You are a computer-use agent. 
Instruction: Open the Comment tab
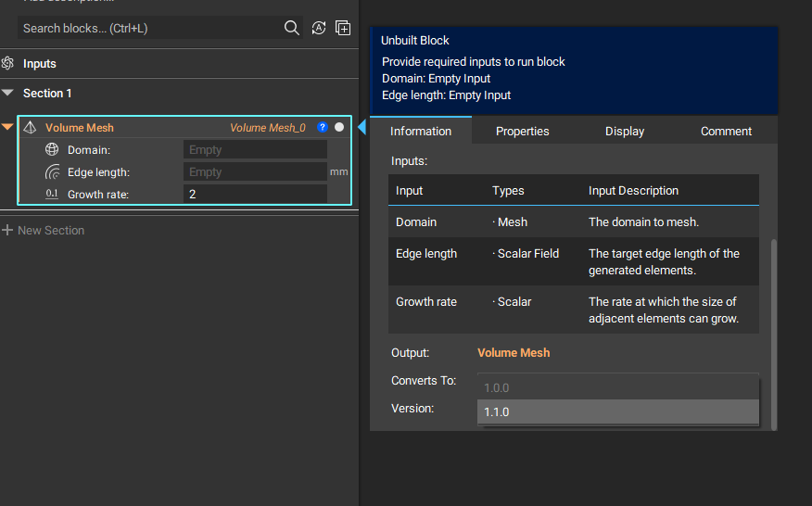(726, 131)
